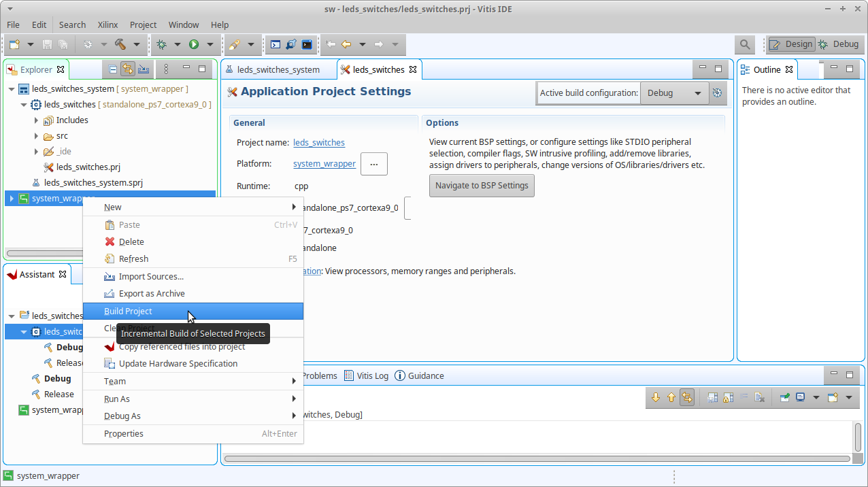
Task: Click Navigate to BSP Settings button
Action: 482,186
